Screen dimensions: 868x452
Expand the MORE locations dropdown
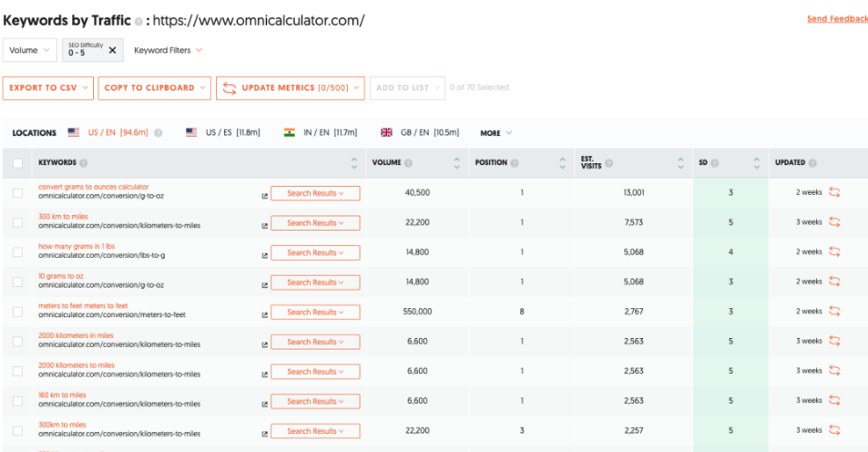[496, 133]
